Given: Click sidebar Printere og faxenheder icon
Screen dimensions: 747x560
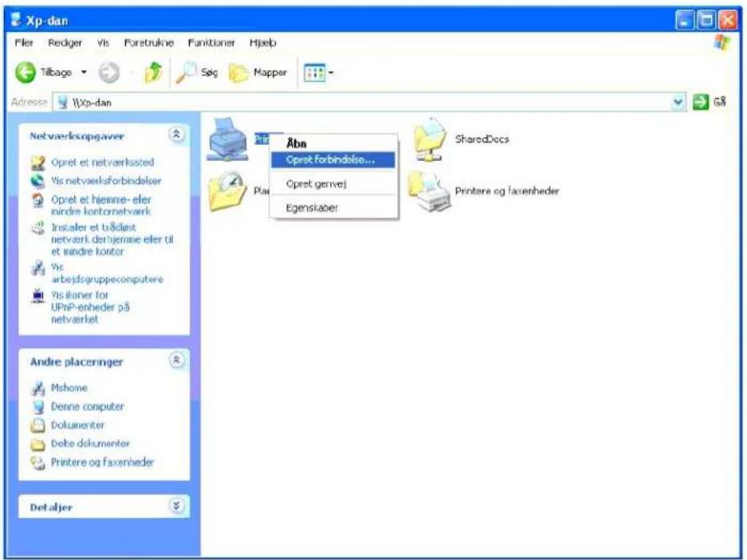Looking at the screenshot, I should coord(37,462).
